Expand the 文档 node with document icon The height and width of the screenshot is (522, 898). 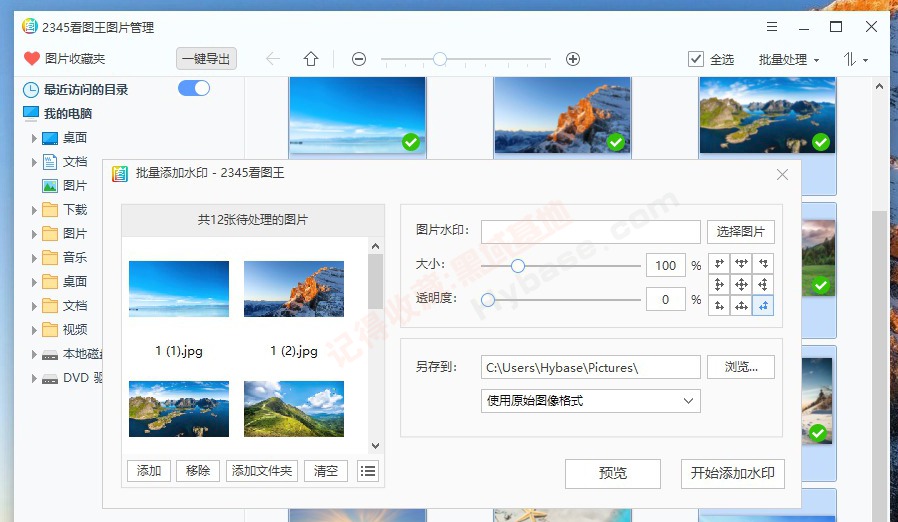click(x=34, y=162)
